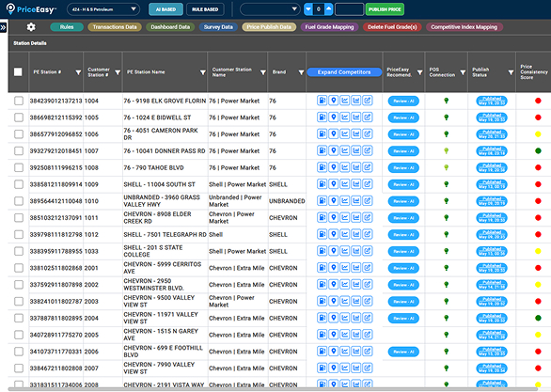Open the empty dropdown beside Rule Based
Image resolution: width=551 pixels, height=392 pixels.
point(270,9)
